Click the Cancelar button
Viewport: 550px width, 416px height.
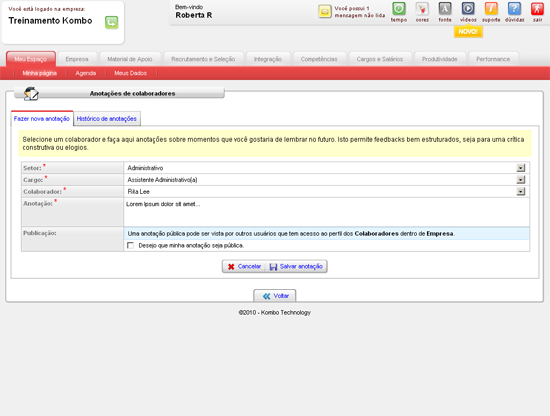click(x=244, y=267)
